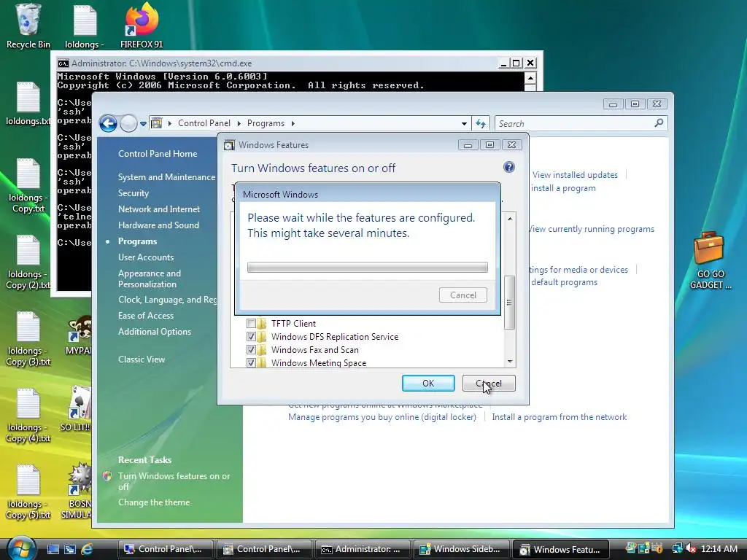Select Network and Internet category
The image size is (747, 560).
point(158,209)
